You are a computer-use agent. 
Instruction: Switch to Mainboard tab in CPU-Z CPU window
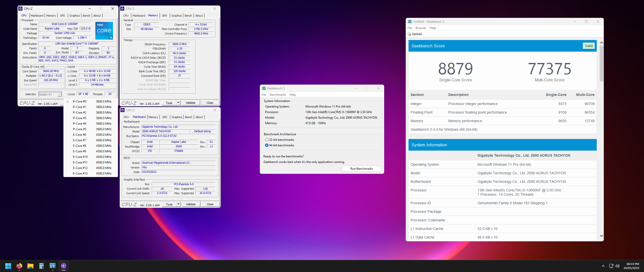pyautogui.click(x=37, y=16)
